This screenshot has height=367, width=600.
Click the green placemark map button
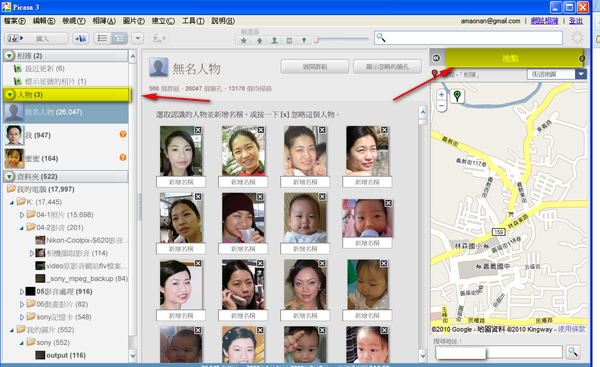click(x=457, y=96)
